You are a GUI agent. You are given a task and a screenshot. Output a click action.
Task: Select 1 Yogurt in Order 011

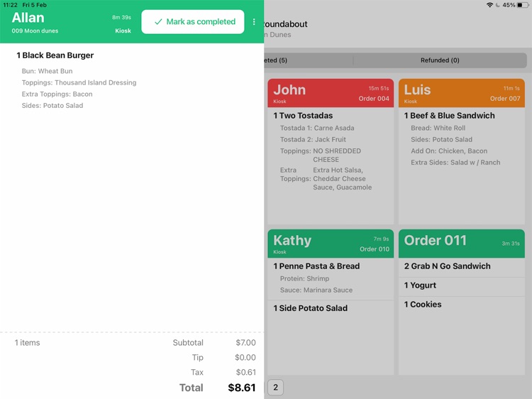(420, 285)
